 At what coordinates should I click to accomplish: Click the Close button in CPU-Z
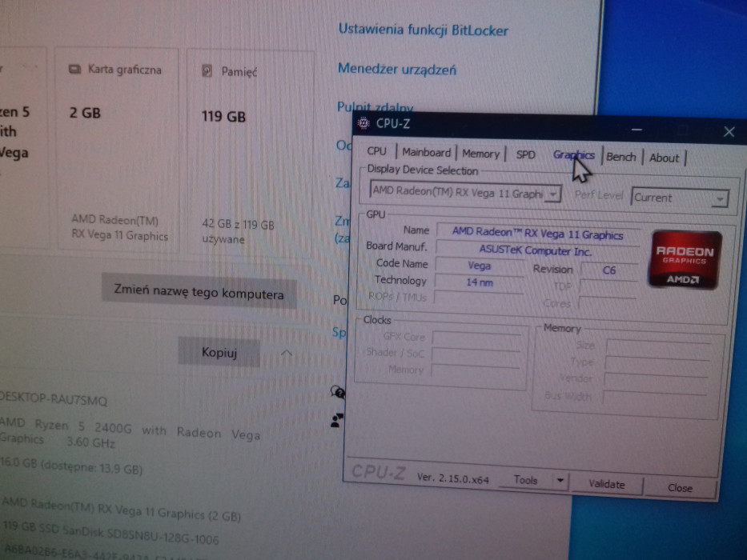click(x=680, y=488)
